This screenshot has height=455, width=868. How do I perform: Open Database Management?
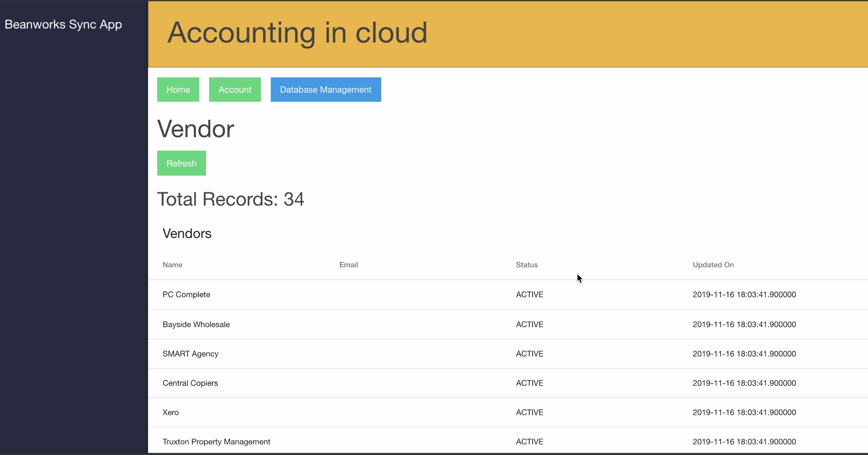pyautogui.click(x=325, y=90)
